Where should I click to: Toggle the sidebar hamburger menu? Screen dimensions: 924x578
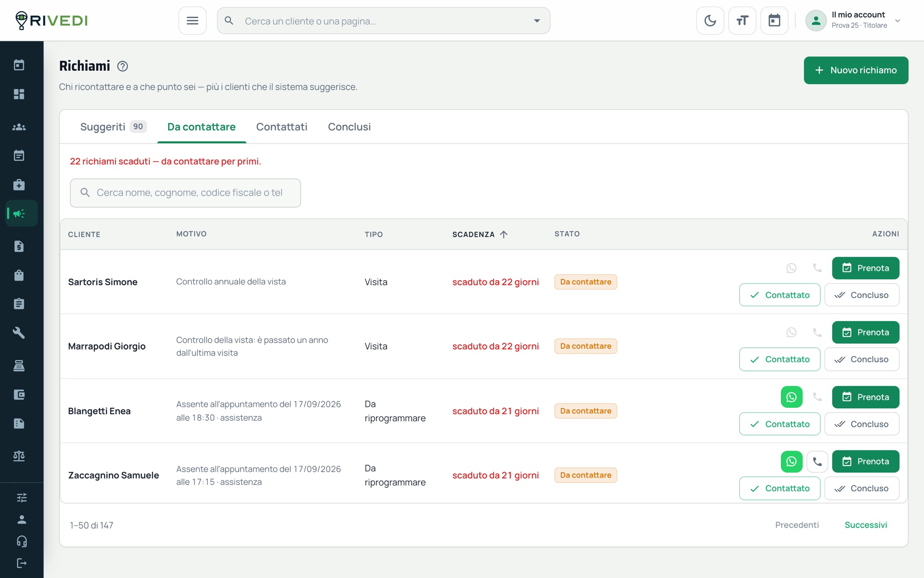192,21
